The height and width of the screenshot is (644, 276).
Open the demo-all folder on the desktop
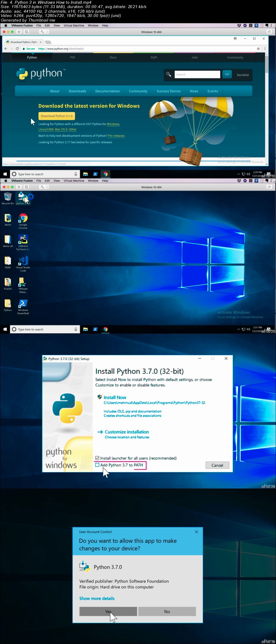coord(8,241)
